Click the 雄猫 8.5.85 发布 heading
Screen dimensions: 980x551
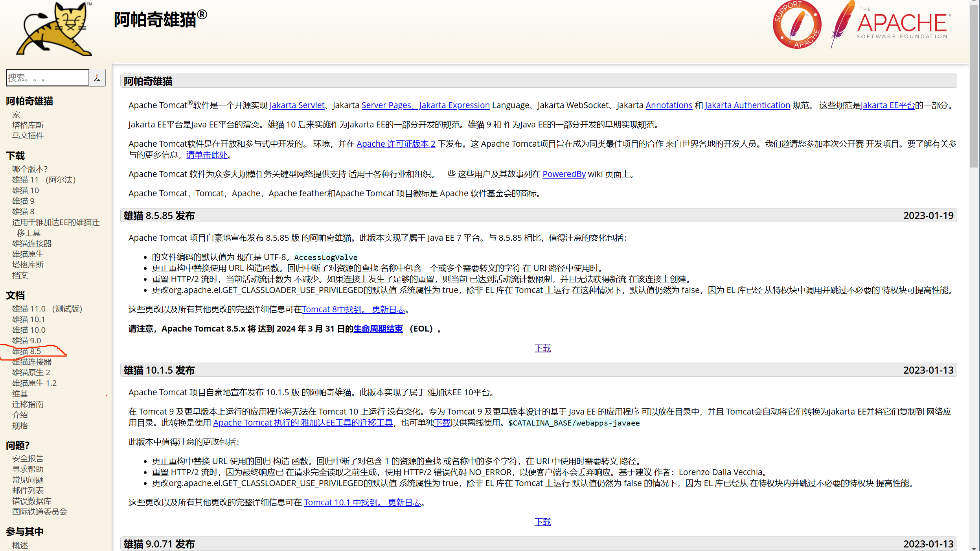pos(159,216)
